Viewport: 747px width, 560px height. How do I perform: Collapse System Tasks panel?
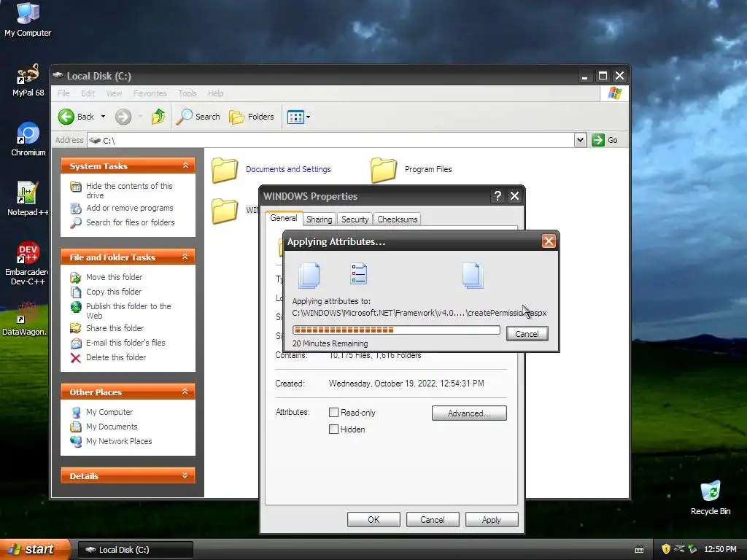click(185, 166)
